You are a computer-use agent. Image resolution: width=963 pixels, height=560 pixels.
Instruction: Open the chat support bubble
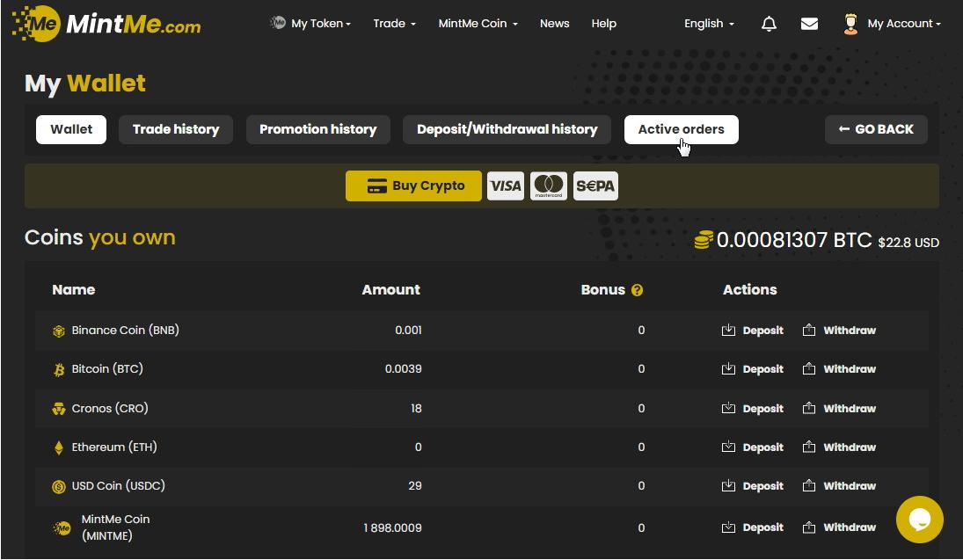[919, 520]
